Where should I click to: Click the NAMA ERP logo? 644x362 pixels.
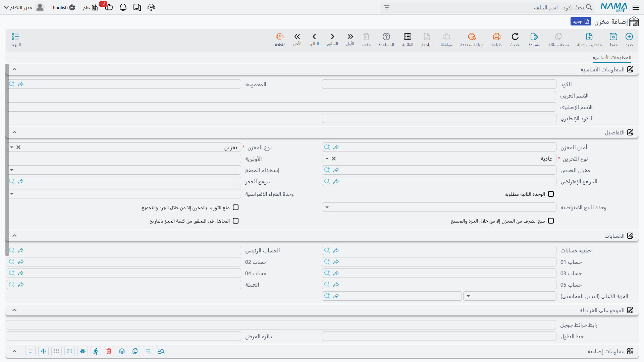point(614,7)
